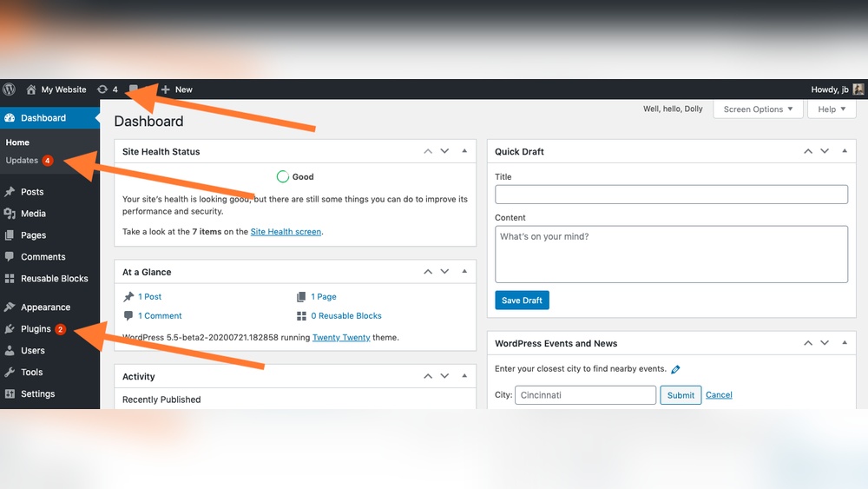
Task: Click the Appearance paintbrush icon
Action: tap(10, 307)
